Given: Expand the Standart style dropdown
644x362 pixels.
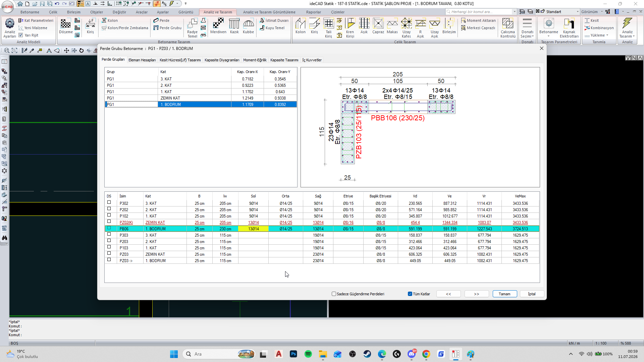Looking at the screenshot, I should [x=578, y=12].
